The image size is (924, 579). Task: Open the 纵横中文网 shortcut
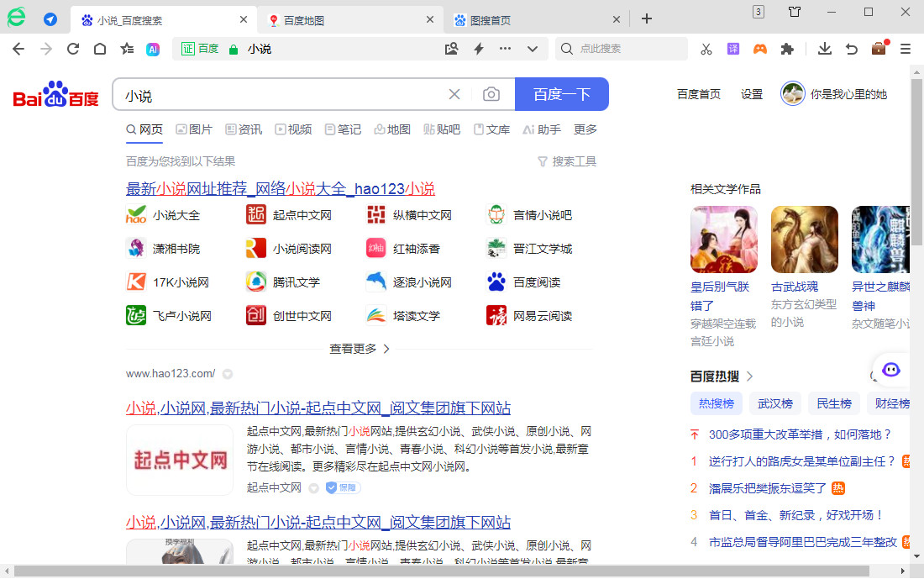click(409, 215)
